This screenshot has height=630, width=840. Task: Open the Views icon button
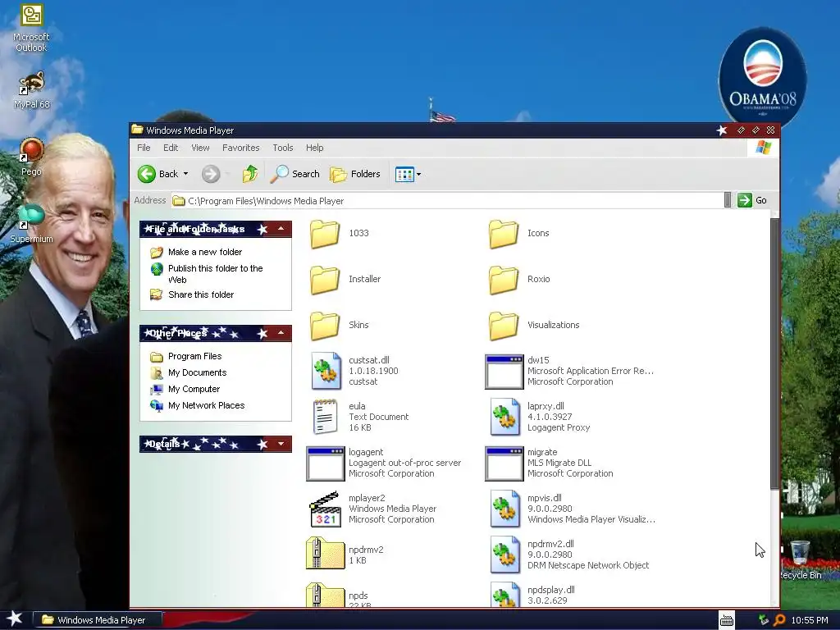pos(404,174)
